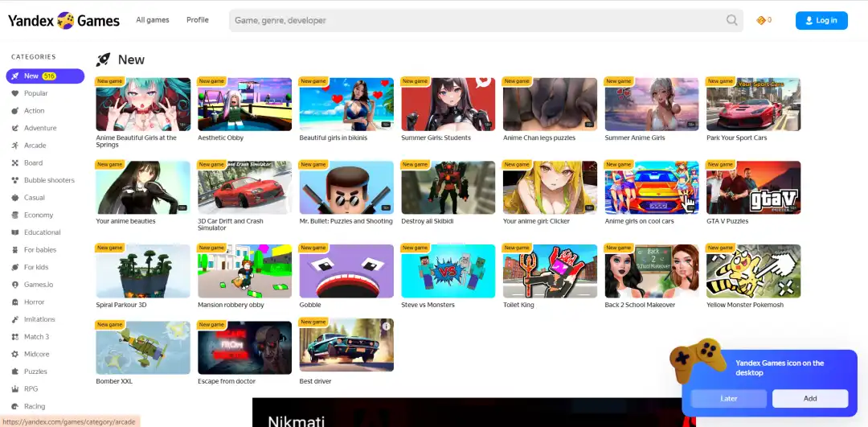
Task: Click the Economy category icon
Action: 15,215
